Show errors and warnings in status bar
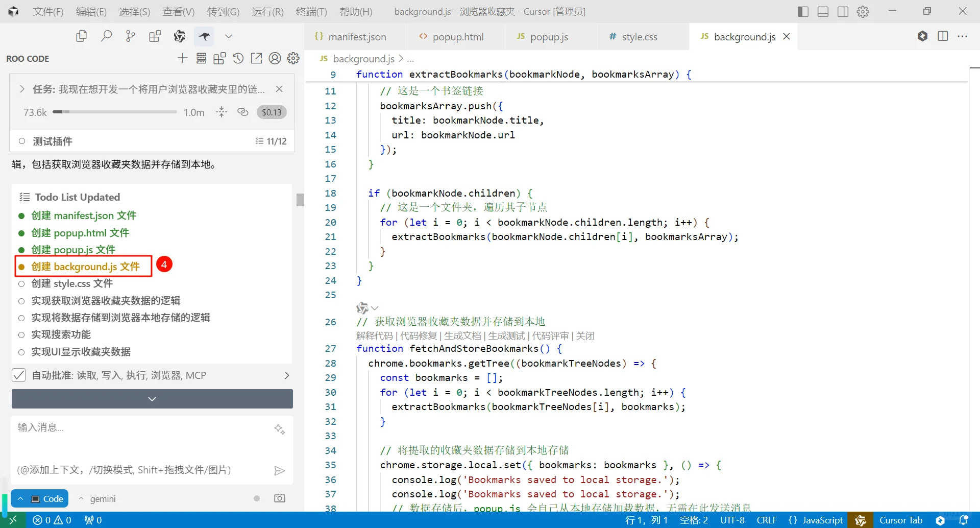Image resolution: width=980 pixels, height=528 pixels. (x=52, y=520)
